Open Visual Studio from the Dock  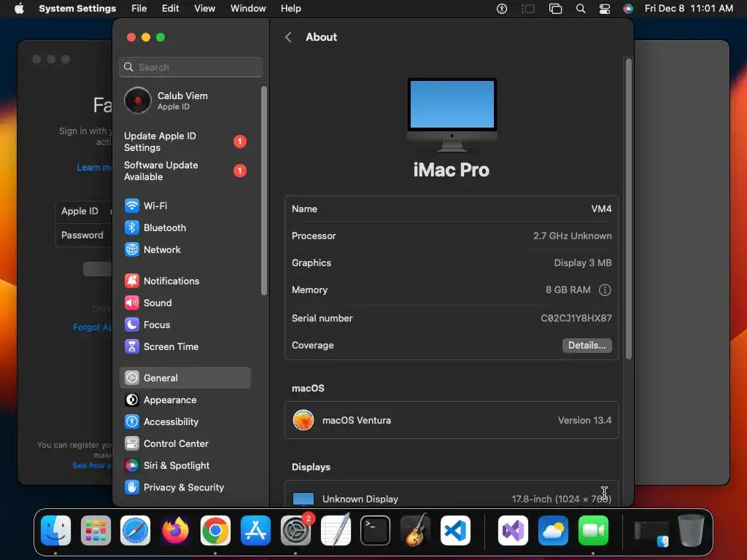[513, 531]
